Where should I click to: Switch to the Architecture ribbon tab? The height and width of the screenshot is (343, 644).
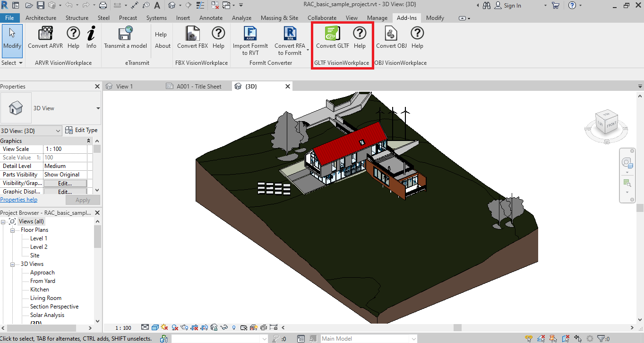coord(41,18)
